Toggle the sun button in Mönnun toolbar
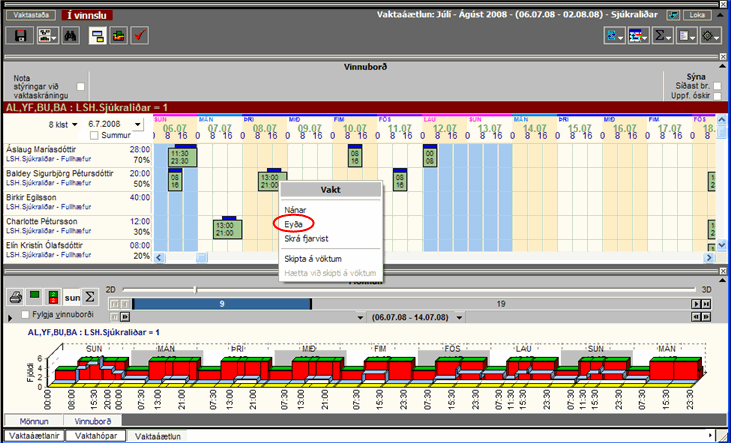 (72, 297)
